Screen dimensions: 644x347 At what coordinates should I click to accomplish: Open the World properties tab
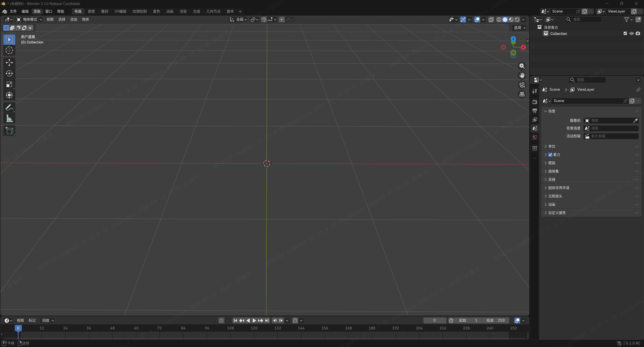click(535, 137)
